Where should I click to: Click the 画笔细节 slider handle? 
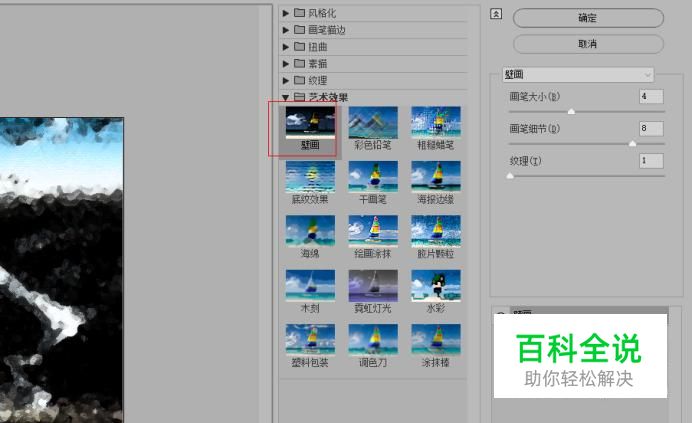coord(632,144)
